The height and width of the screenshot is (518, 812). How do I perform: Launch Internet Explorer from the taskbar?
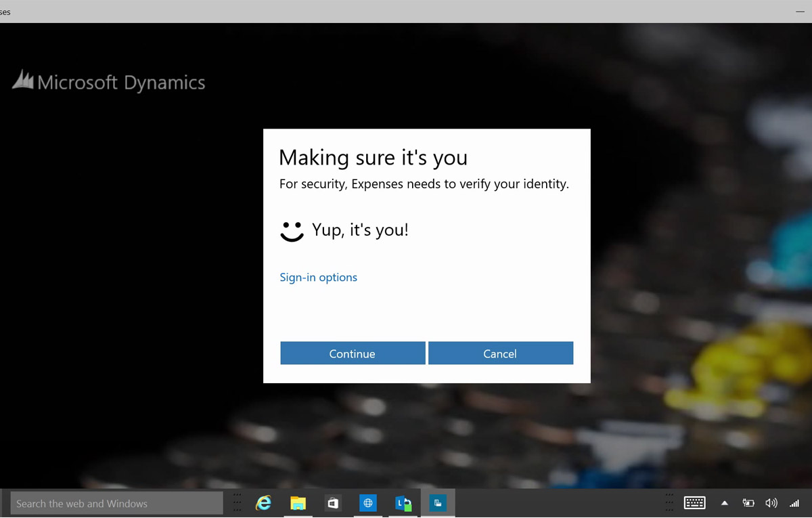[x=263, y=503]
